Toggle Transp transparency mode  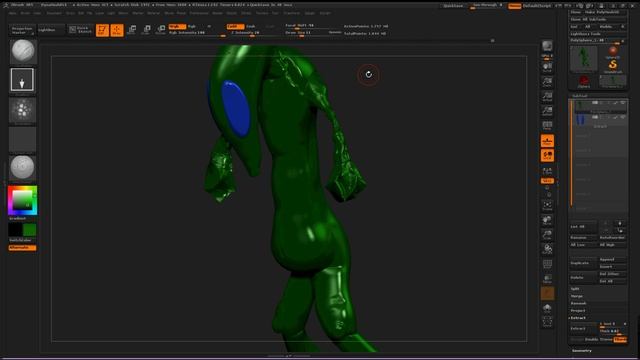pos(547,279)
